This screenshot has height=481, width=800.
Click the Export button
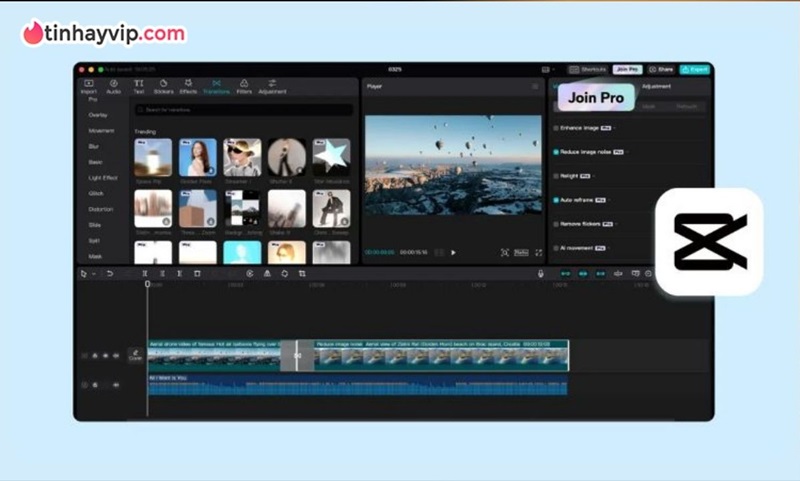pyautogui.click(x=694, y=69)
